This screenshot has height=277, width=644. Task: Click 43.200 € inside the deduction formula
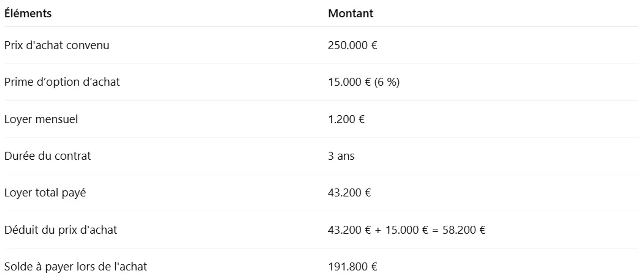349,230
